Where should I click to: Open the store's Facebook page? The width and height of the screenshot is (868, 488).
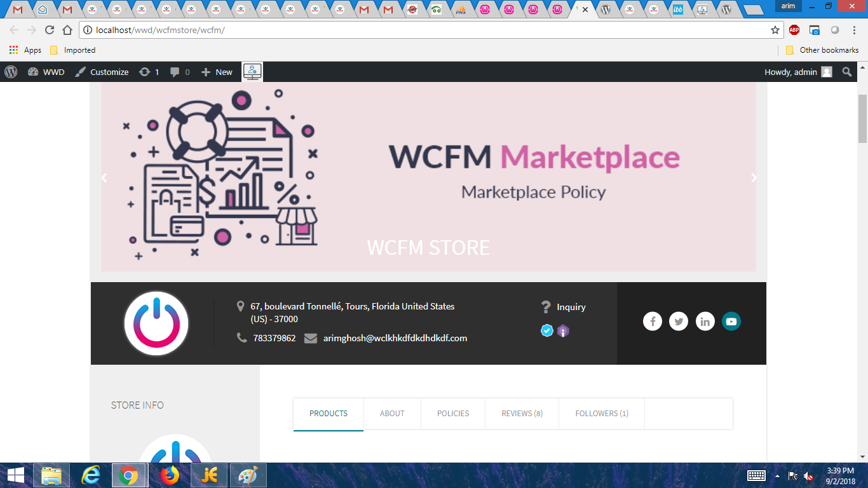point(653,322)
